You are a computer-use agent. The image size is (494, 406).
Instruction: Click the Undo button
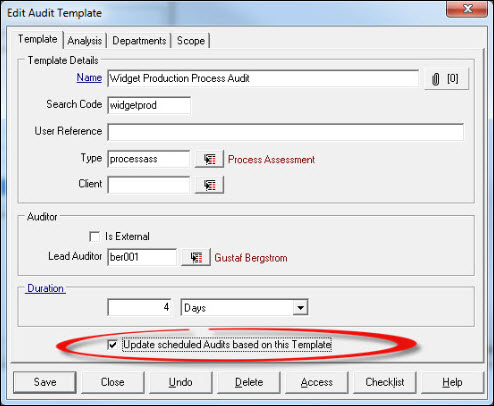click(x=180, y=382)
